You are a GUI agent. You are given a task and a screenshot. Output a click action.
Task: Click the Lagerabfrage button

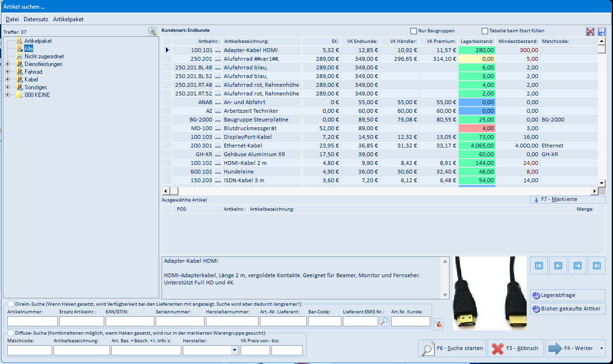[x=568, y=295]
